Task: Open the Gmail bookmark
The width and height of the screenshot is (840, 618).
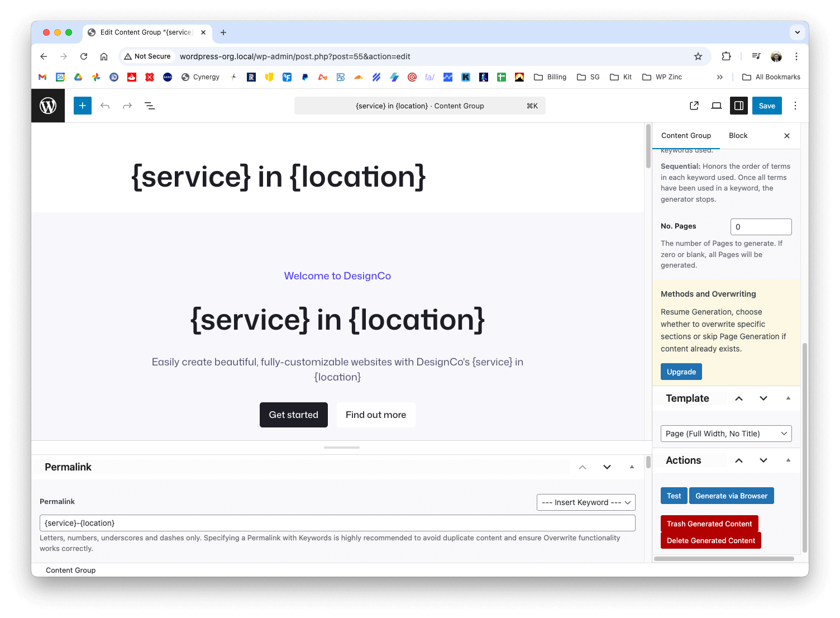Action: (42, 77)
